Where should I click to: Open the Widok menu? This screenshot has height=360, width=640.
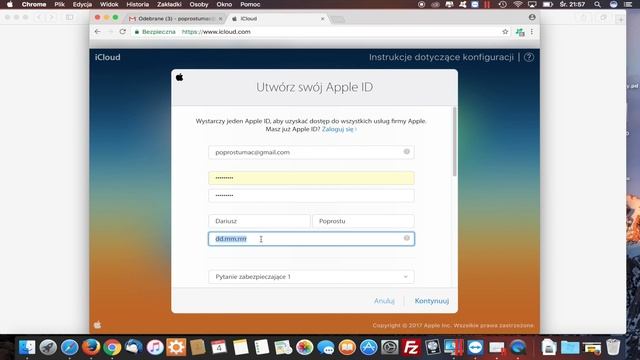109,4
